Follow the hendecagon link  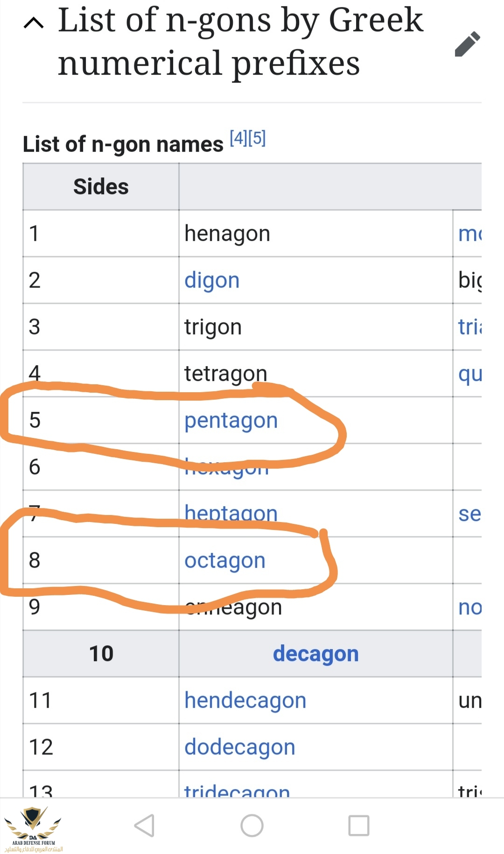pyautogui.click(x=245, y=700)
